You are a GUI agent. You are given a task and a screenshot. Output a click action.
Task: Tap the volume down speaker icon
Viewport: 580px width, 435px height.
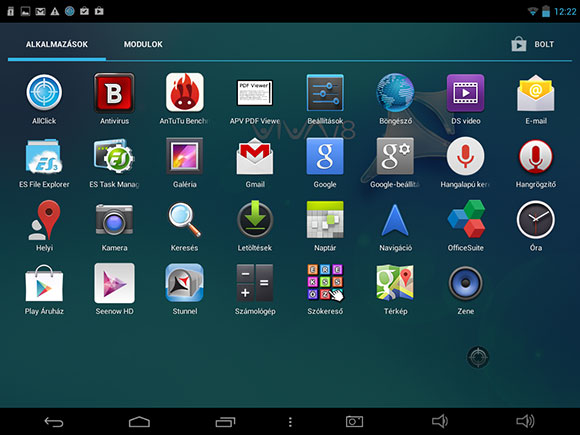click(440, 421)
